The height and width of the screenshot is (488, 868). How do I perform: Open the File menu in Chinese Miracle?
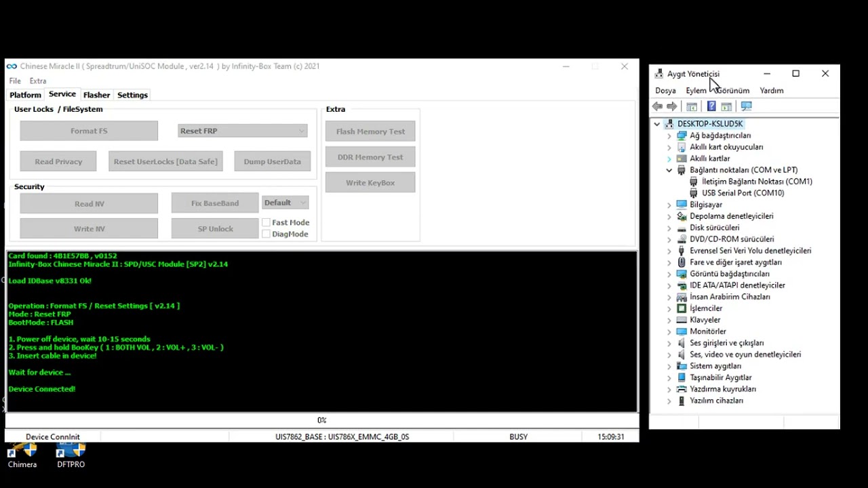(x=15, y=81)
